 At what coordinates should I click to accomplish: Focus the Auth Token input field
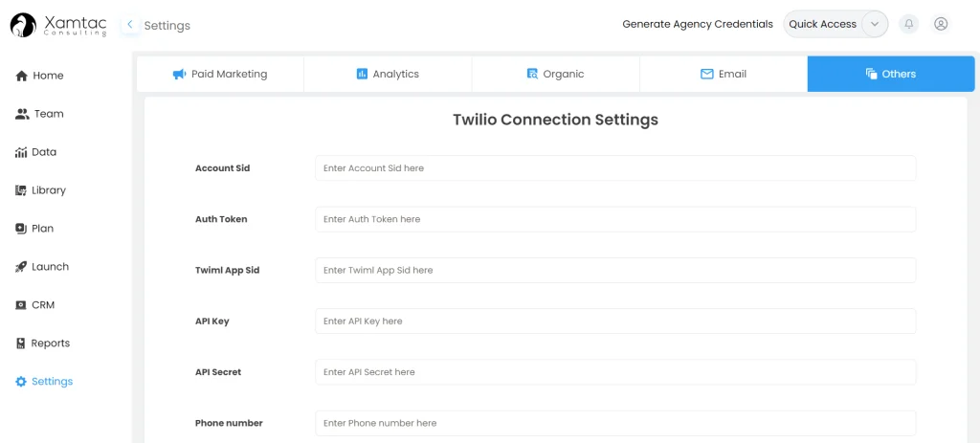pyautogui.click(x=615, y=219)
